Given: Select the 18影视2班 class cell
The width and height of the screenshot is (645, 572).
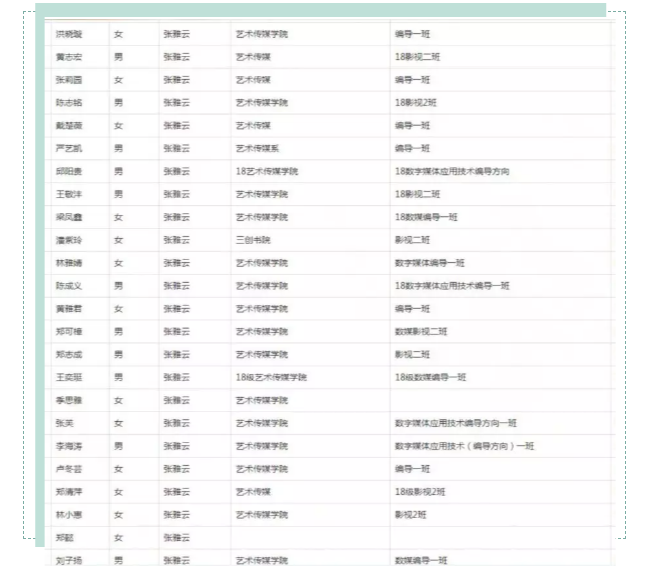Looking at the screenshot, I should (415, 102).
